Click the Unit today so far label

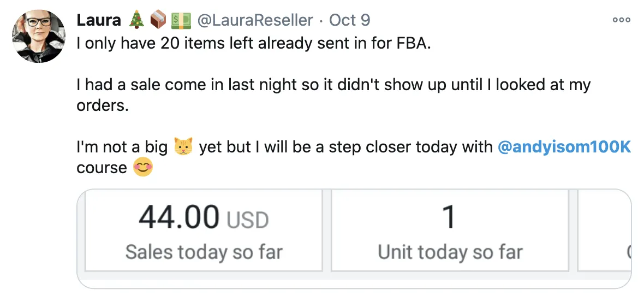450,252
